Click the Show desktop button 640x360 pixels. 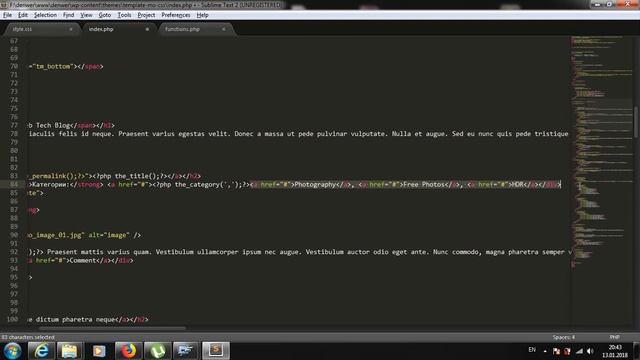pyautogui.click(x=637, y=351)
